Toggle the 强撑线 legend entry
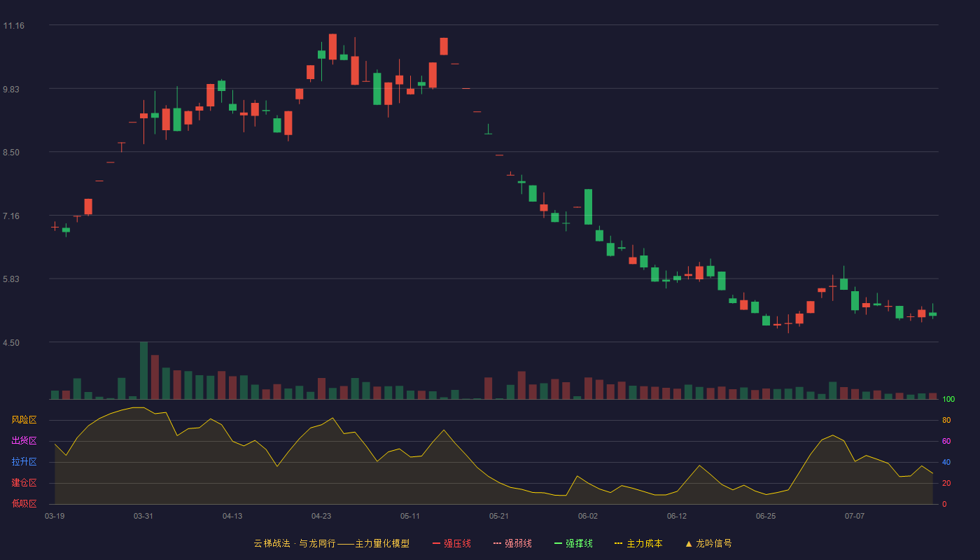980x560 pixels. [x=573, y=543]
